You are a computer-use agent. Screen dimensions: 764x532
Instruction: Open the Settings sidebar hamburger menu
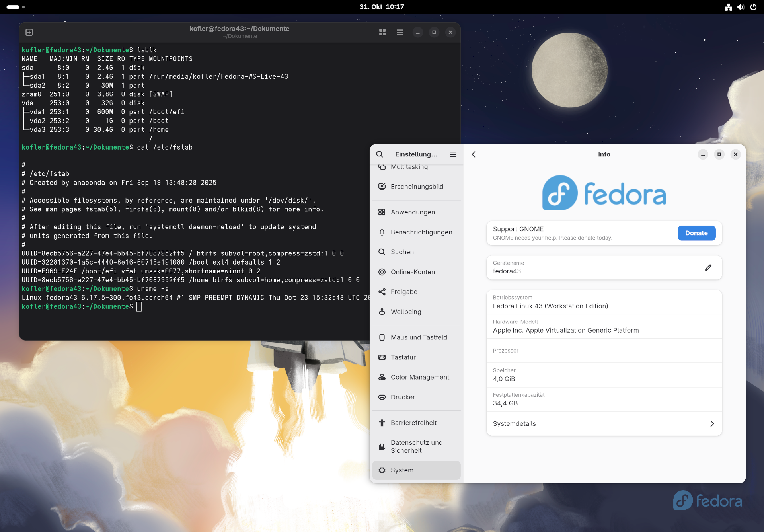(453, 154)
